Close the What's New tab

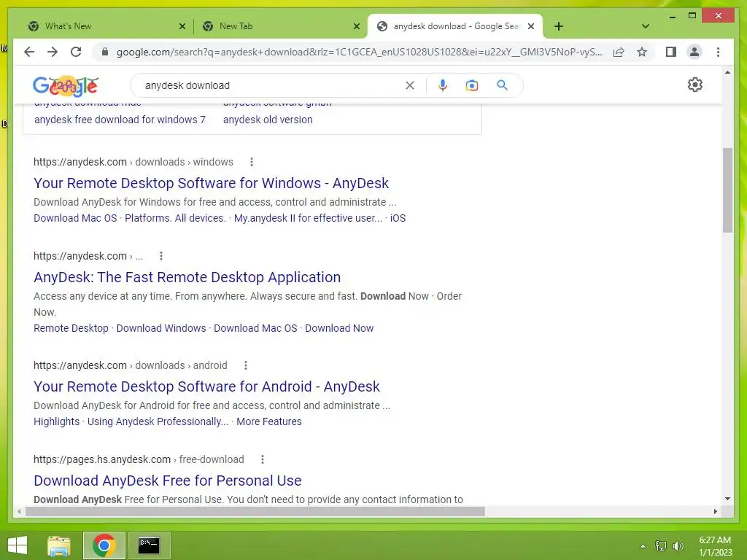(182, 26)
